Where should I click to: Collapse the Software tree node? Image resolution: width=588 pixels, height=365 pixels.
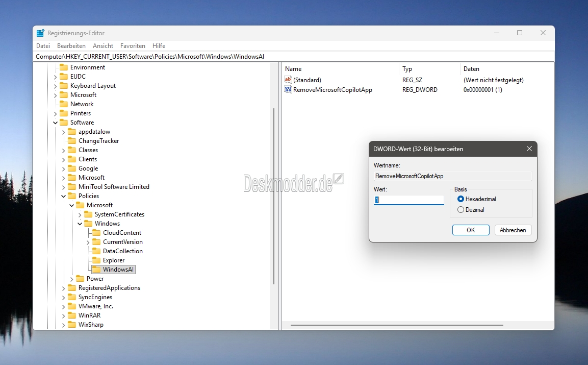click(x=55, y=123)
